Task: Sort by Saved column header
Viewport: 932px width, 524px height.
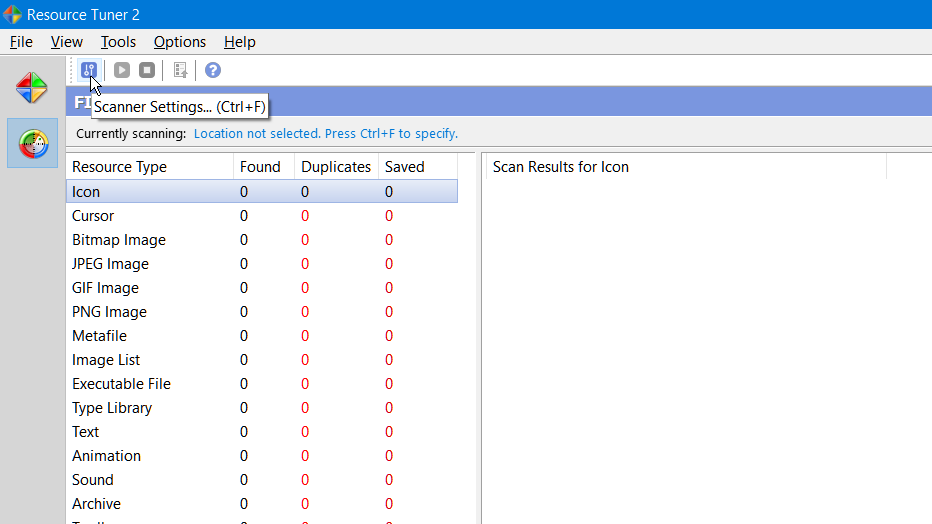Action: [x=418, y=167]
